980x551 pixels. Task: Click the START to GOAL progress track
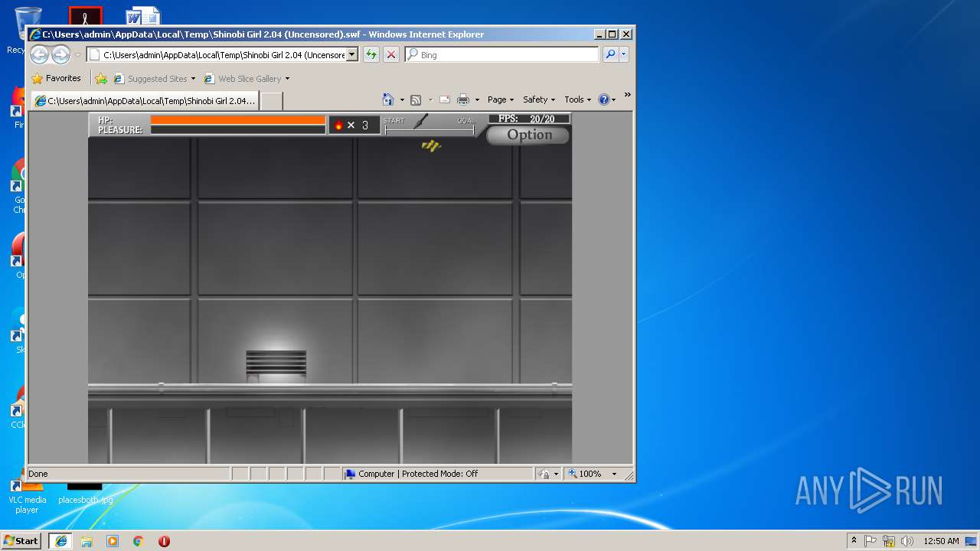click(x=430, y=132)
